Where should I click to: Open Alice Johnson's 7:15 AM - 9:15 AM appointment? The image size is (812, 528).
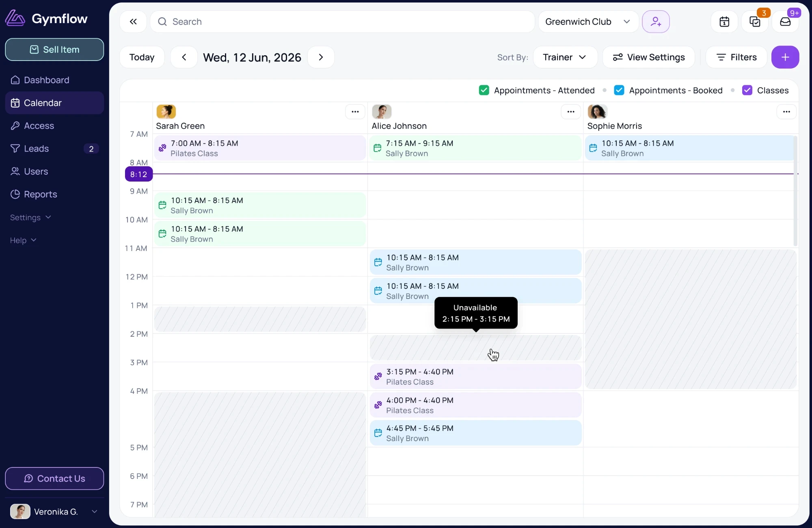click(x=475, y=148)
